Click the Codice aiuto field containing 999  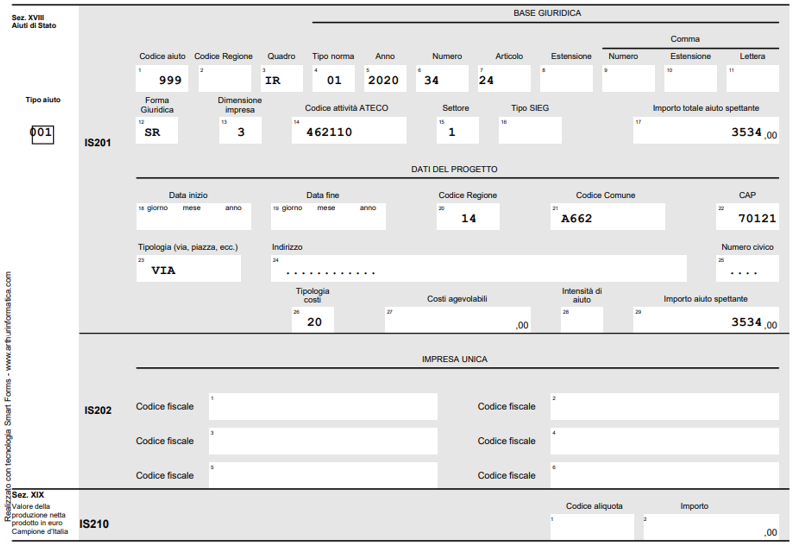(x=162, y=78)
